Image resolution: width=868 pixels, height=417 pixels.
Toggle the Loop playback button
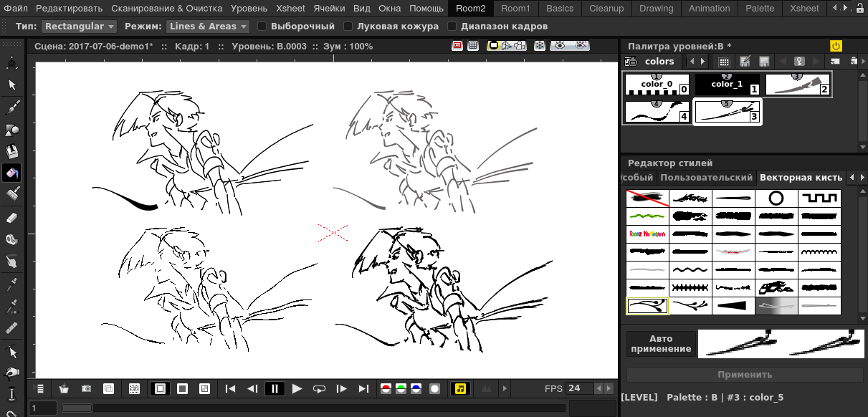coord(319,388)
